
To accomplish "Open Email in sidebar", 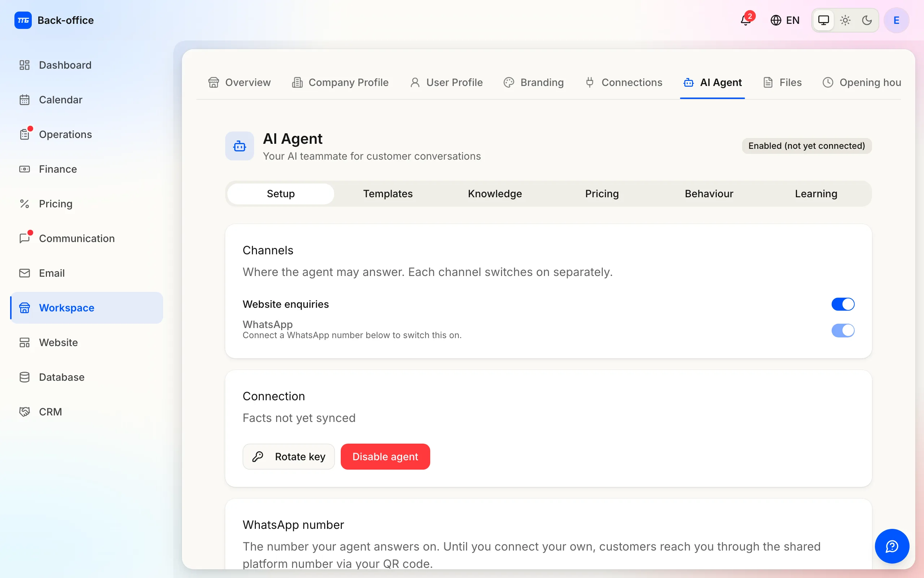I will pos(87,273).
